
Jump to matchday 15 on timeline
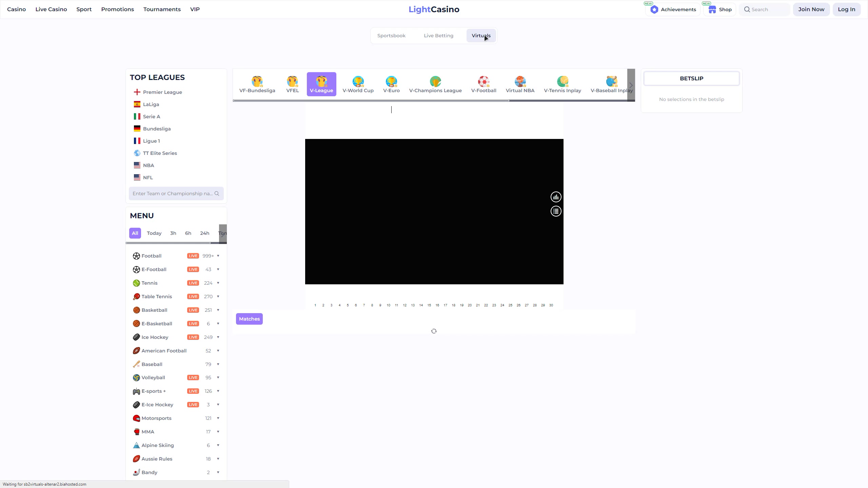coord(429,305)
